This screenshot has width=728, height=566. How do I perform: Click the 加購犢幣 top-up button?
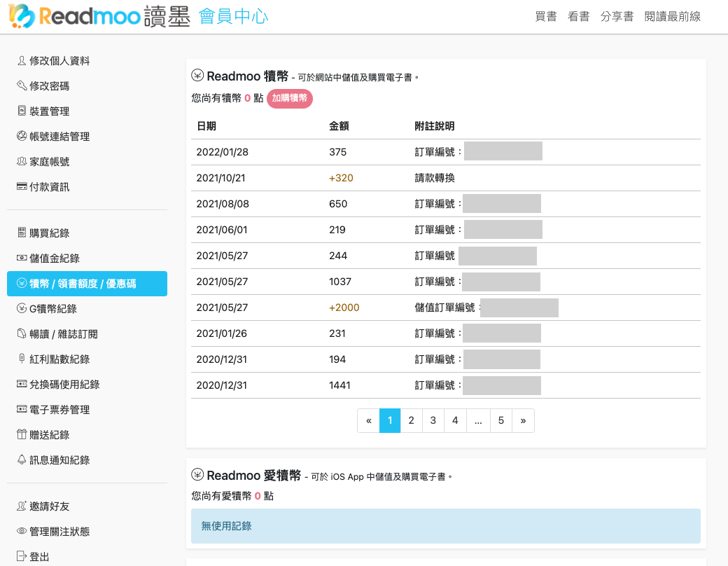[289, 99]
